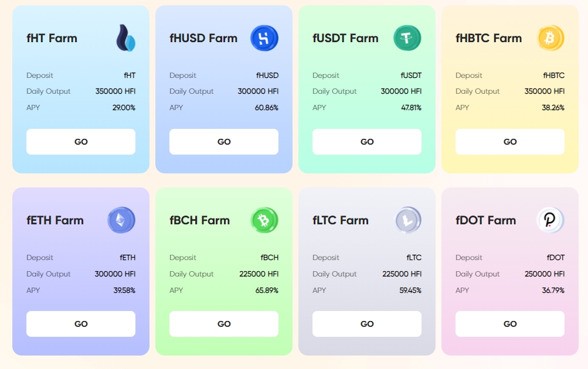This screenshot has height=369, width=588.
Task: Enter the fLTC Farm via GO
Action: pos(367,324)
